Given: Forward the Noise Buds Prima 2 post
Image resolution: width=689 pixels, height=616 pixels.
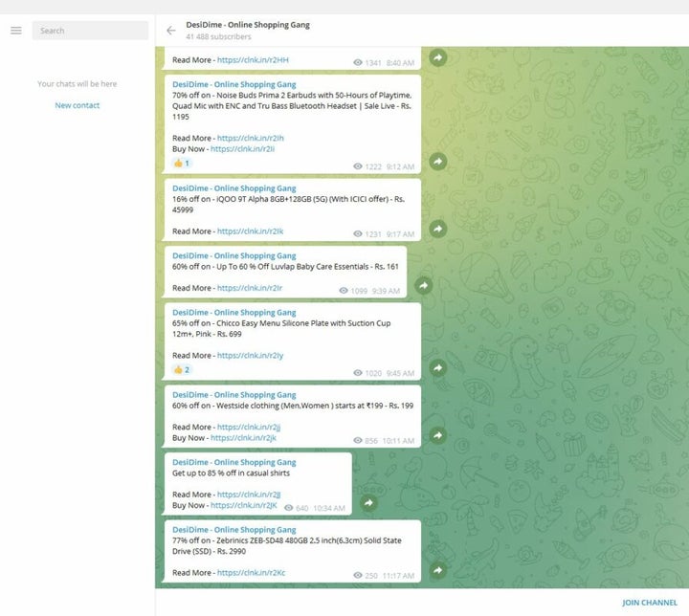Looking at the screenshot, I should 437,162.
